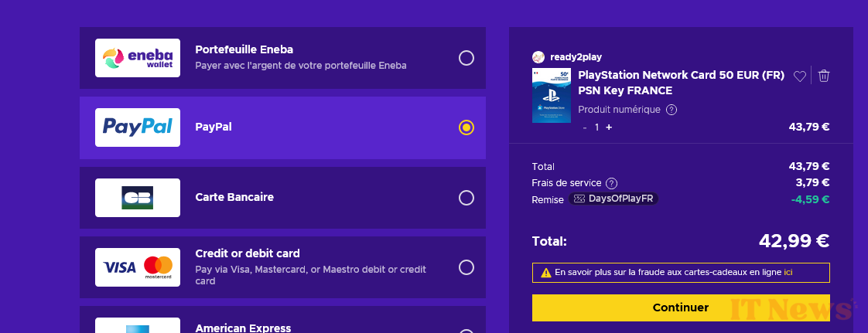Choose Credit or debit card radio option
868x333 pixels.
coord(466,267)
